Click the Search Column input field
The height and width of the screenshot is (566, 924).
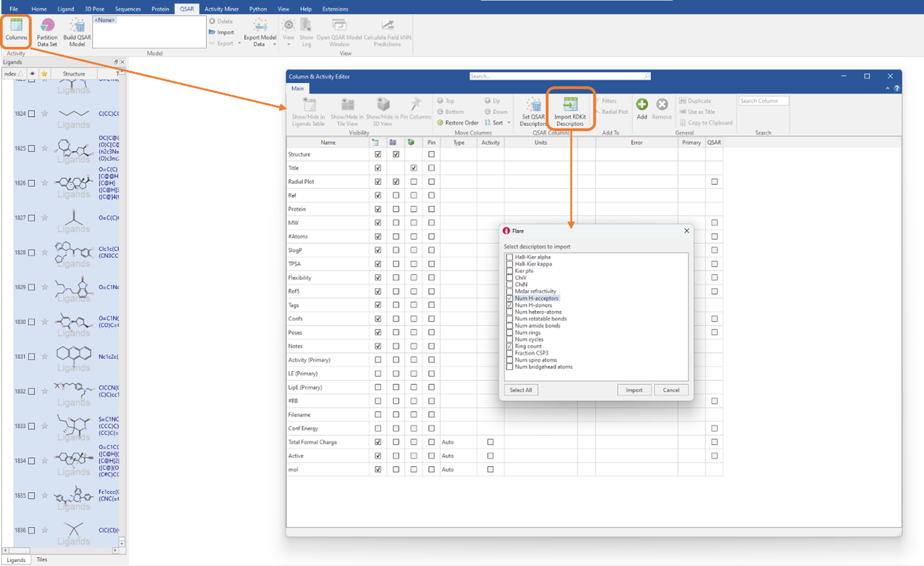click(764, 101)
